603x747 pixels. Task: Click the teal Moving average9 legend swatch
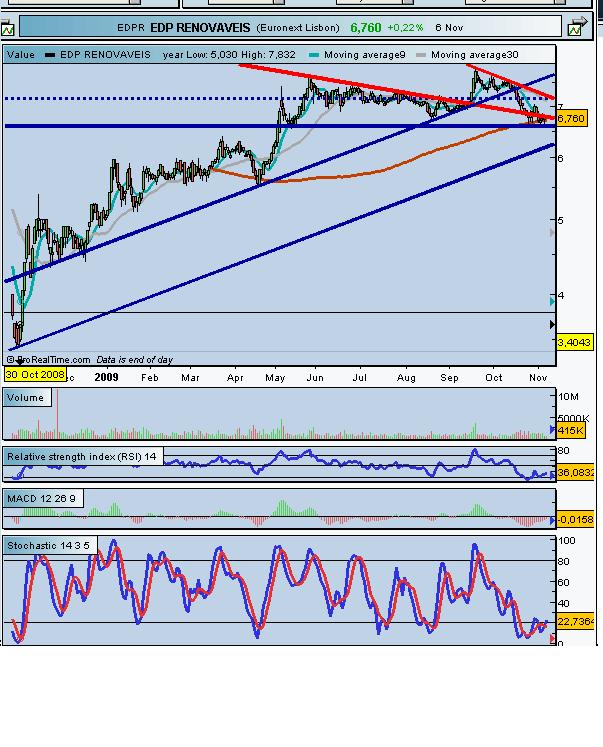(313, 55)
